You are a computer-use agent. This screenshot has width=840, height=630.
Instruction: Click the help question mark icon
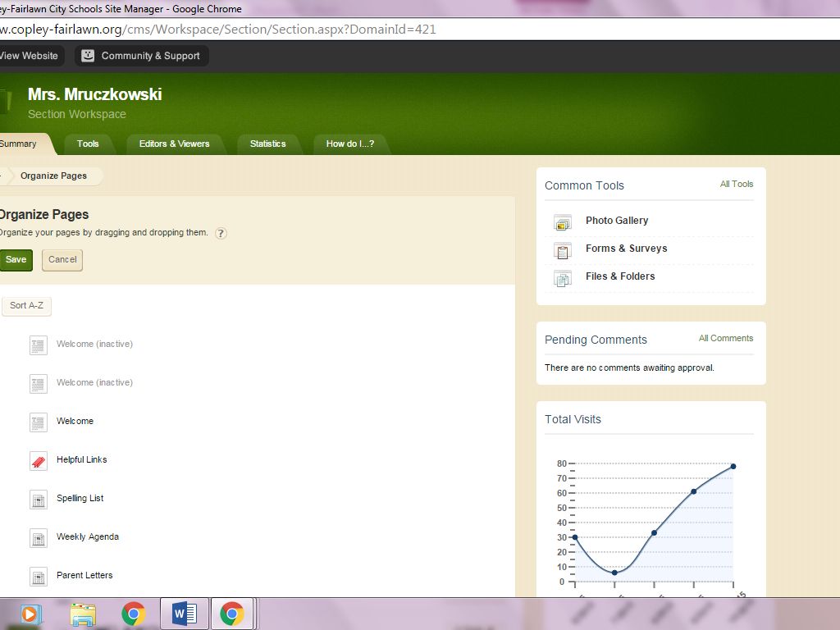pyautogui.click(x=221, y=233)
